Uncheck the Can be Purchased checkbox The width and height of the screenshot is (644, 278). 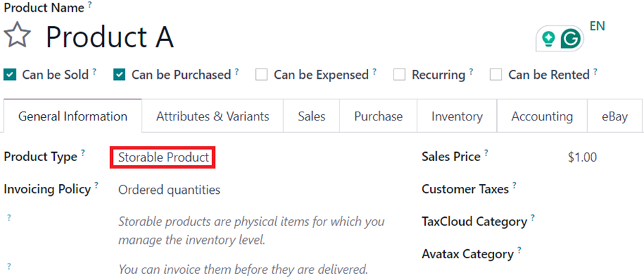coord(120,75)
